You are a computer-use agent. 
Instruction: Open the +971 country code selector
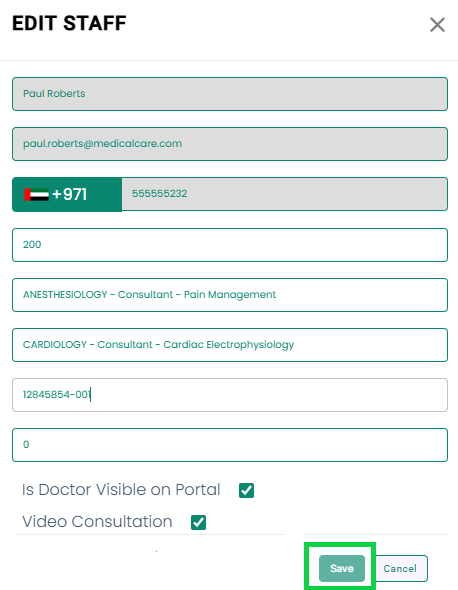pyautogui.click(x=67, y=195)
